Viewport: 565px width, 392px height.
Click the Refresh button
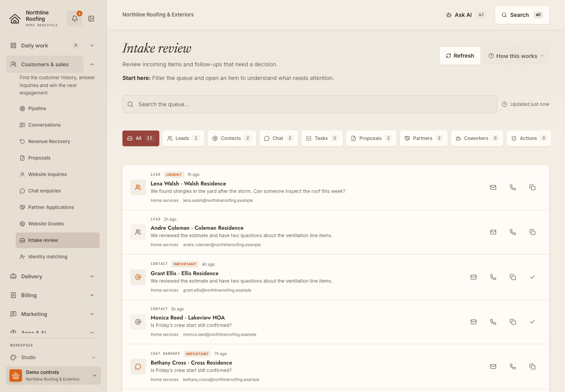pos(460,56)
